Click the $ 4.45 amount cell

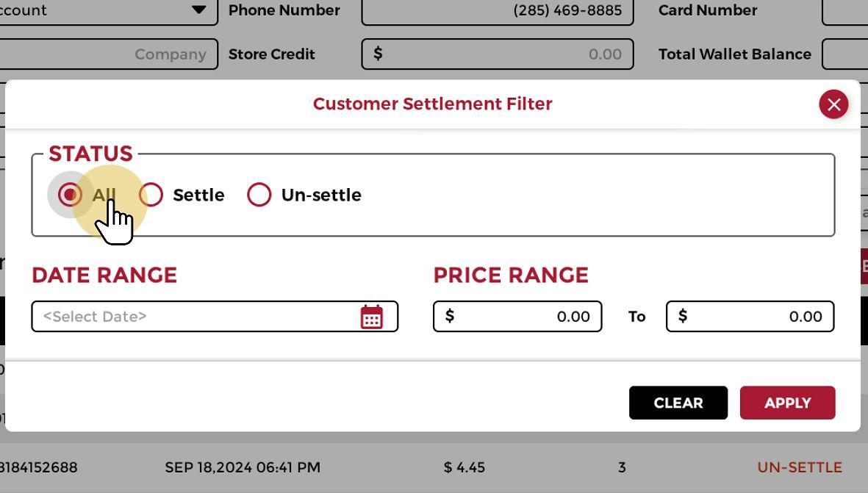click(x=465, y=467)
